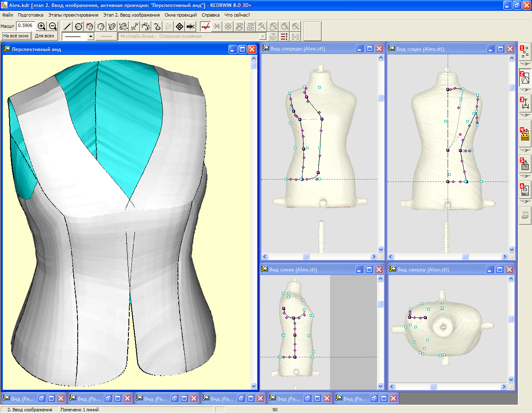Toggle the numbered list lines button
The height and width of the screenshot is (413, 532).
(284, 37)
